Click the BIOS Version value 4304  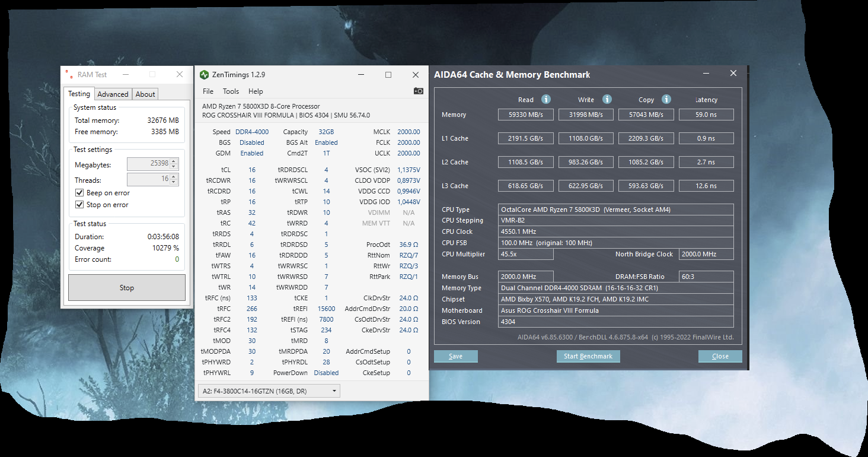(x=616, y=322)
